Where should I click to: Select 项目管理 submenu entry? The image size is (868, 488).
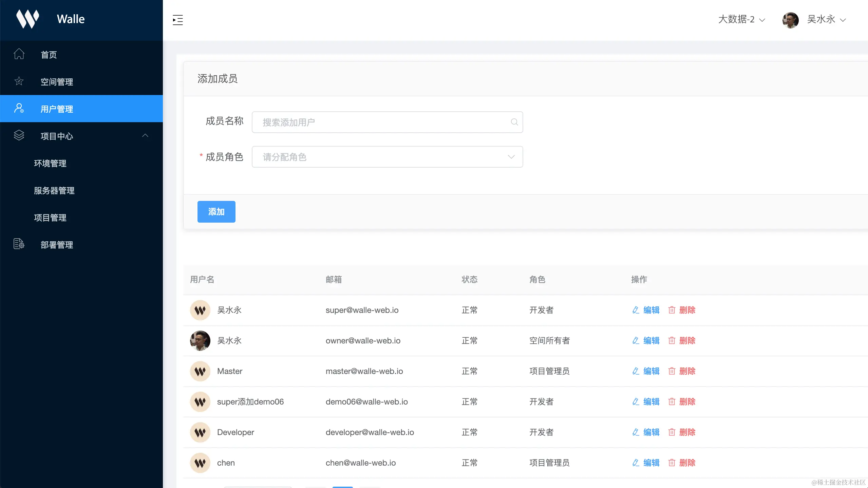click(50, 218)
